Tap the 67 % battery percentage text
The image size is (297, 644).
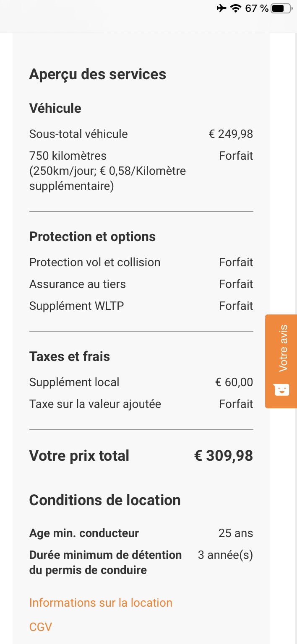[x=257, y=8]
